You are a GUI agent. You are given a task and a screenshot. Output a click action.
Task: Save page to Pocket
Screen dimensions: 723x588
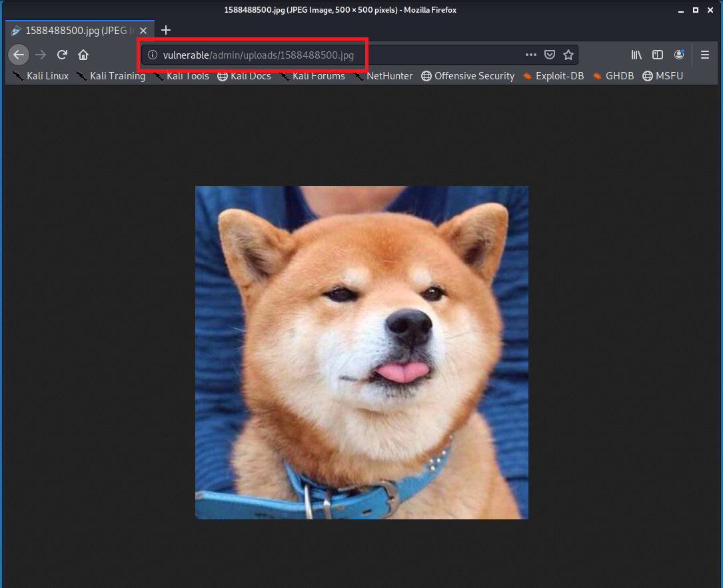[x=550, y=55]
